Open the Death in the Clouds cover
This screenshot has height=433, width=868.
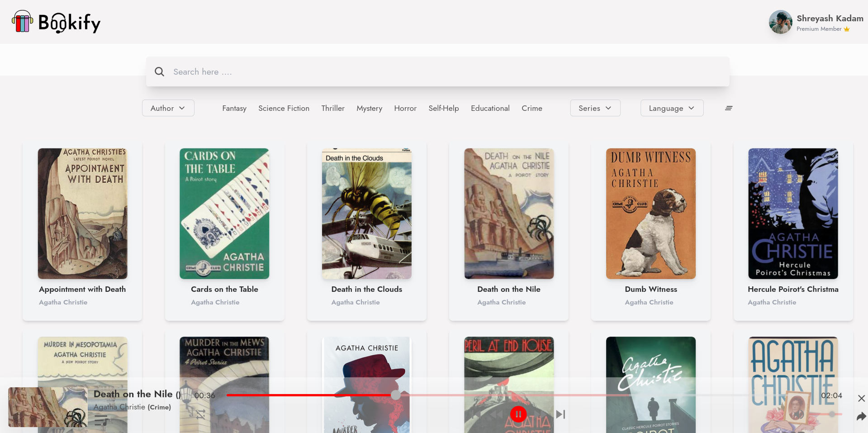[366, 214]
